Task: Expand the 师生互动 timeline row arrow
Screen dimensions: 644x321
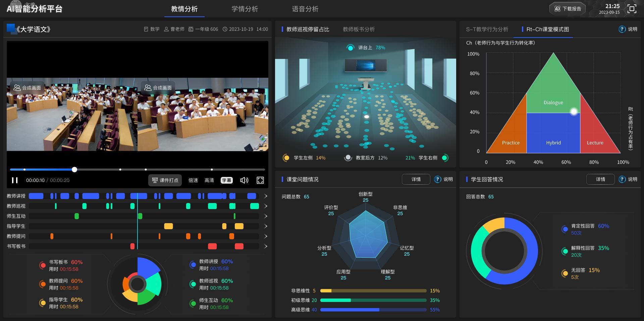Action: pos(266,216)
